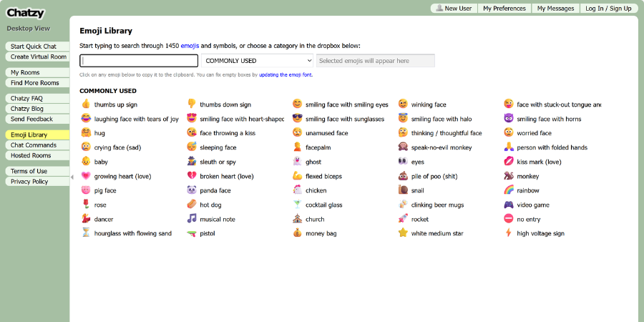The width and height of the screenshot is (644, 322).
Task: Click the Log In / Sign Up button
Action: click(608, 9)
